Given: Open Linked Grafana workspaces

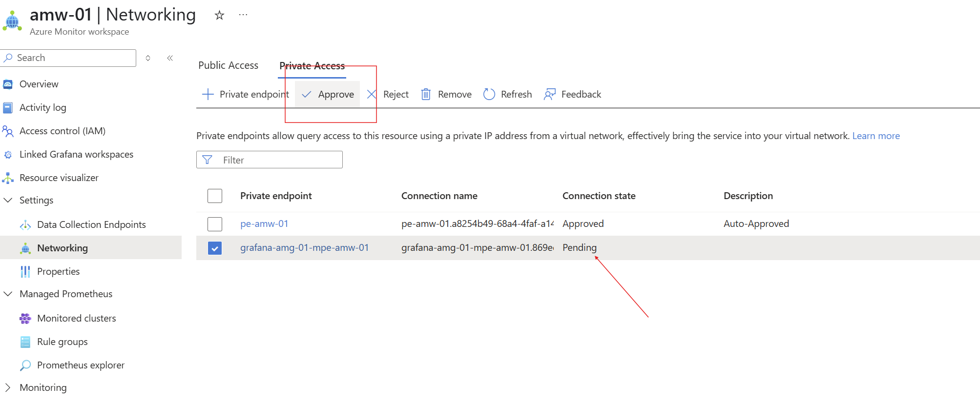Looking at the screenshot, I should click(77, 155).
